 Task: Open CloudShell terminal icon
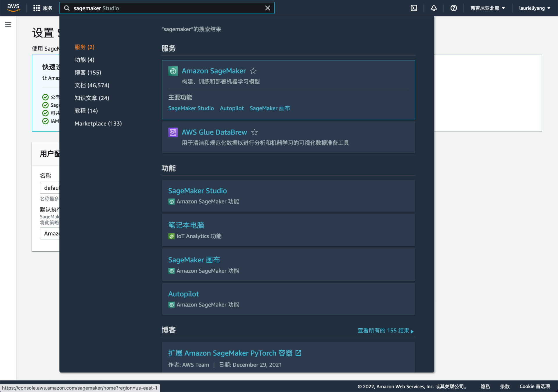(x=414, y=8)
